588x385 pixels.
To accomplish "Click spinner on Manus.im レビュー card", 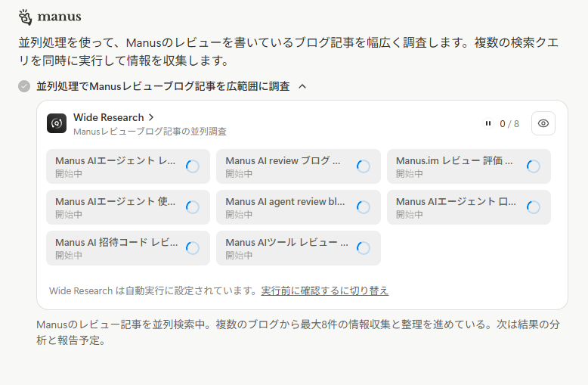I will [534, 166].
